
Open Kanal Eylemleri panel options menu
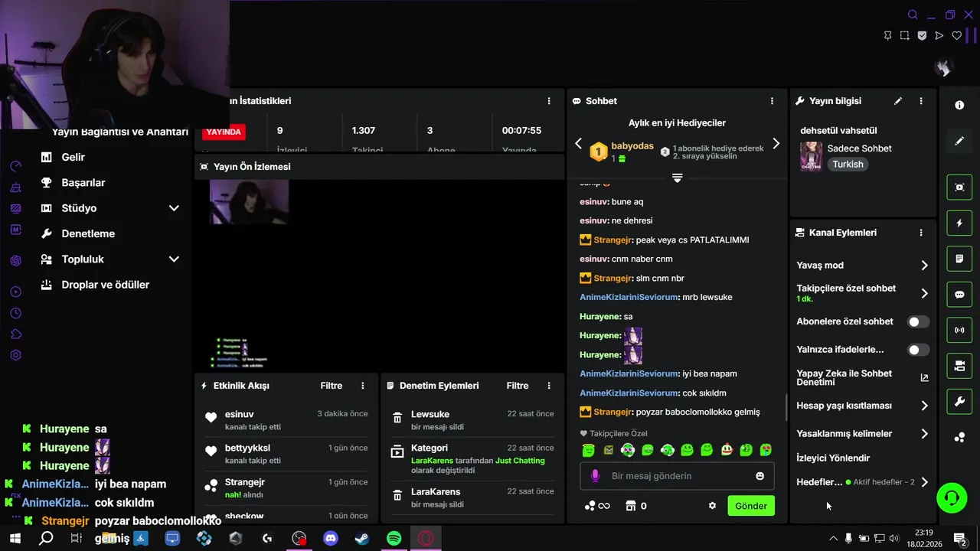(921, 233)
